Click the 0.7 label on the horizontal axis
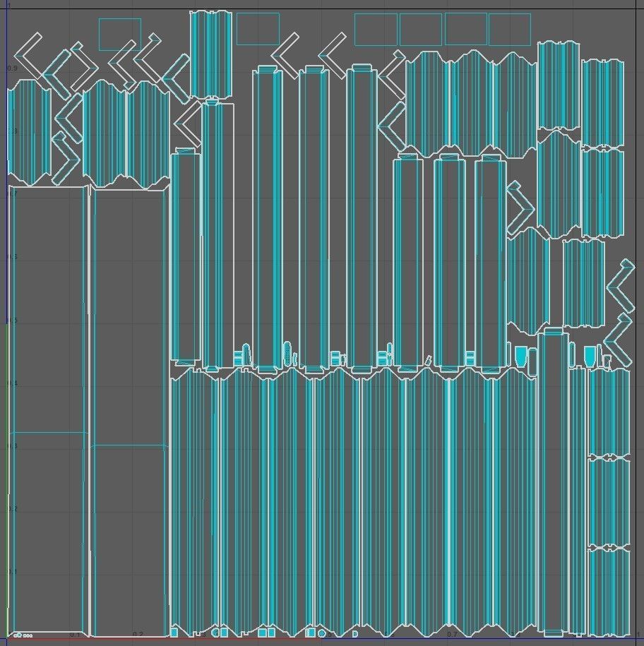The width and height of the screenshot is (644, 646). [x=452, y=634]
